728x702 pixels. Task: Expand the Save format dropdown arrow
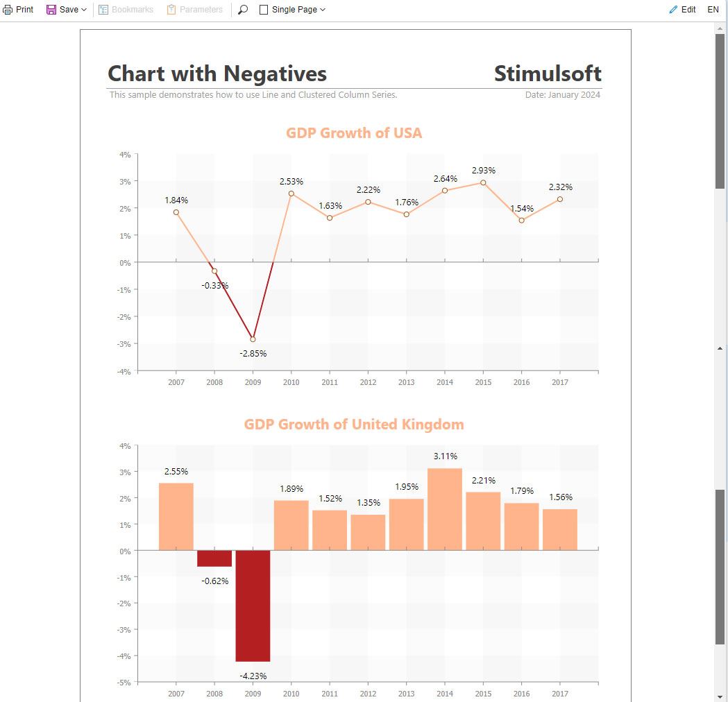tap(84, 9)
